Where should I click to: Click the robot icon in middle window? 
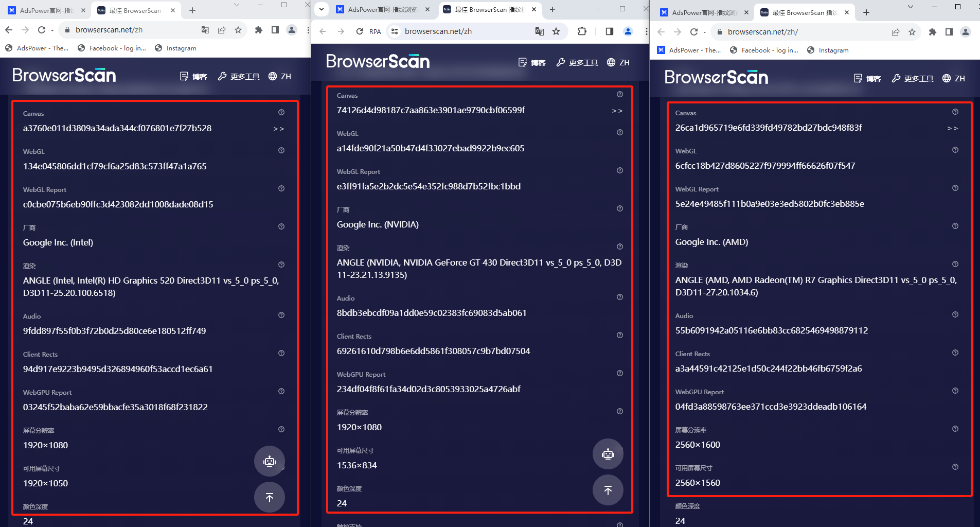tap(608, 454)
